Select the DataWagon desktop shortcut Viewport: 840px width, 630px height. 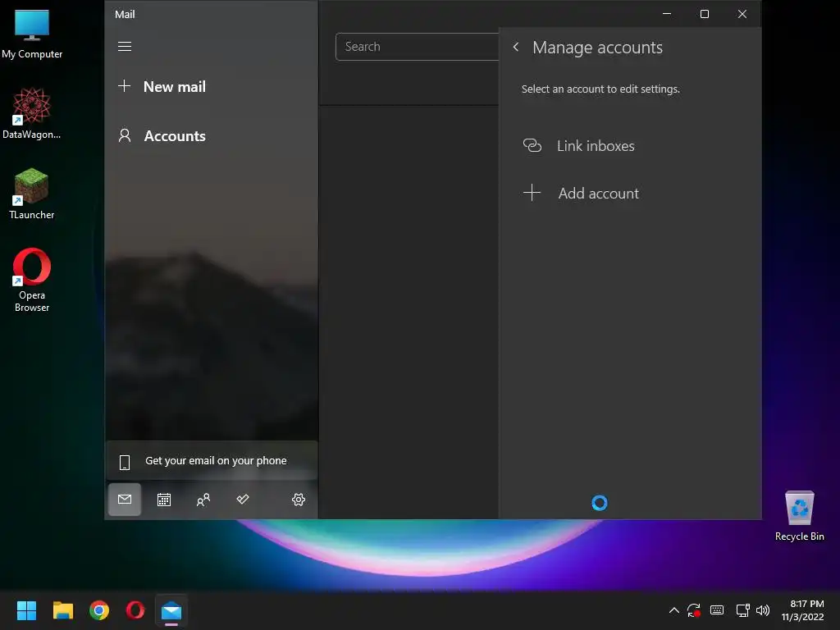pos(32,113)
